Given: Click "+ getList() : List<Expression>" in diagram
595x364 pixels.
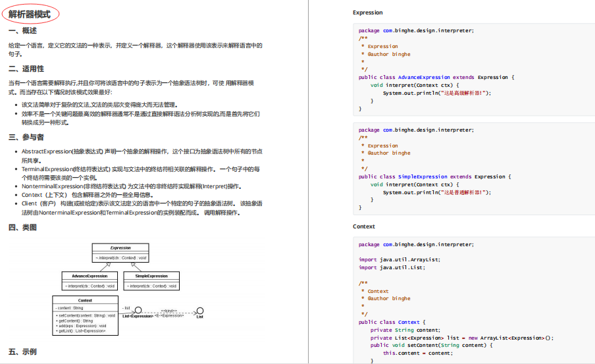Looking at the screenshot, I should click(x=80, y=331).
